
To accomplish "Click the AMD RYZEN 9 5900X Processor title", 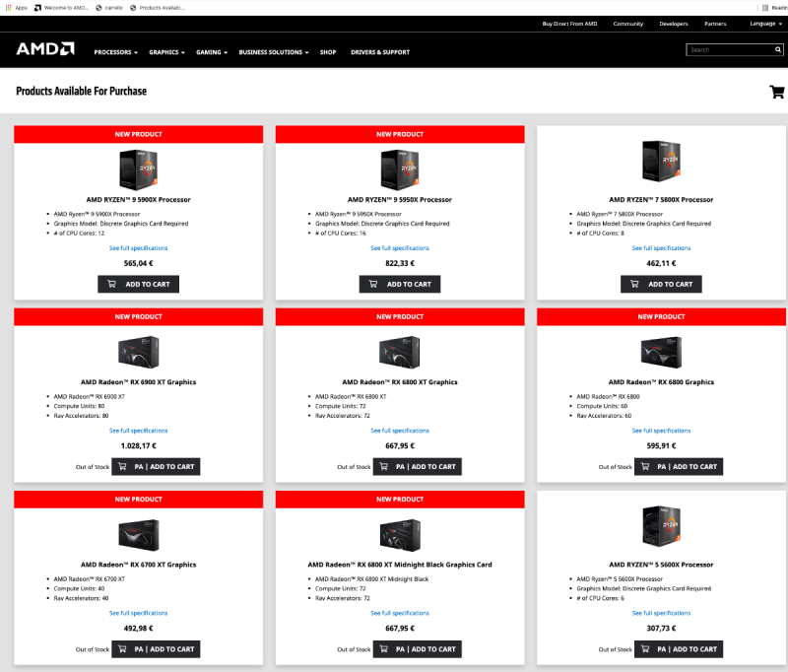I will (x=138, y=200).
